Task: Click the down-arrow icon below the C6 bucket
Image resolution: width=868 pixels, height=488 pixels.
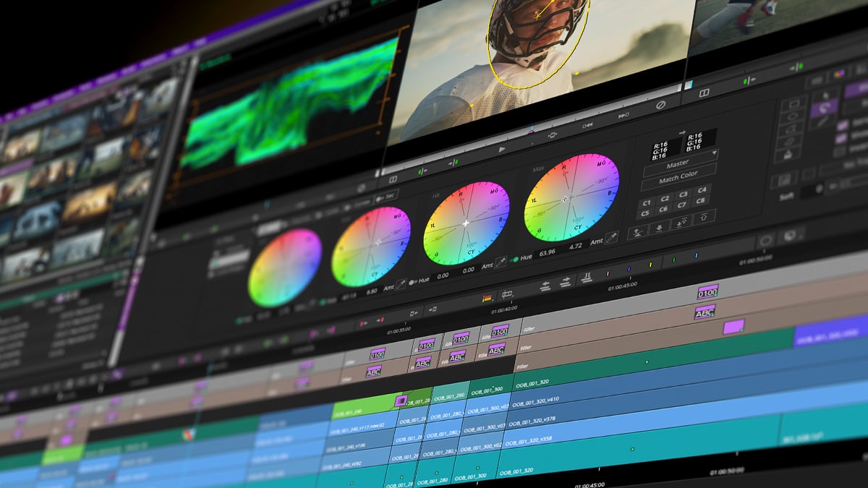Action: (x=660, y=228)
